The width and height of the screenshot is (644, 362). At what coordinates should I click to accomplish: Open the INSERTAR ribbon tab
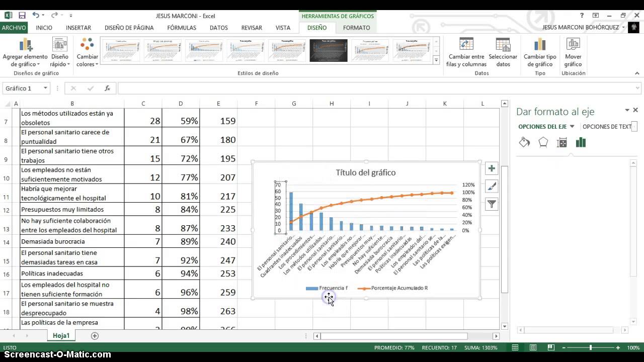click(x=78, y=28)
